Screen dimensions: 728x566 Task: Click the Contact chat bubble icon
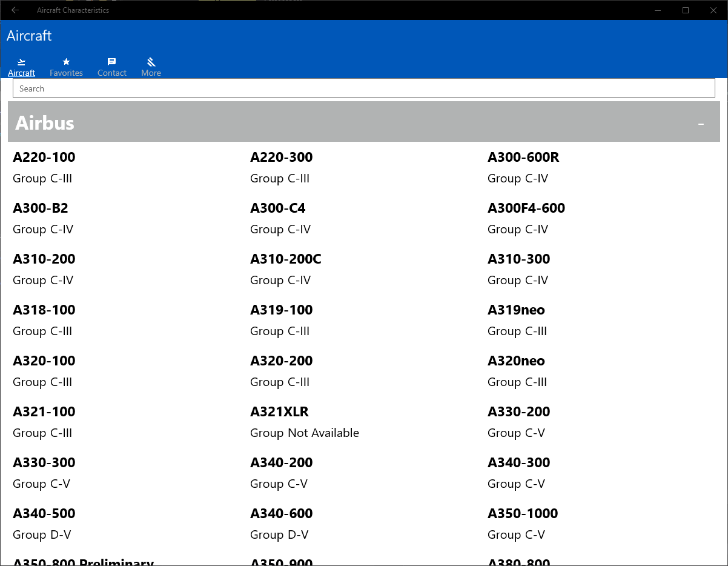(x=111, y=62)
